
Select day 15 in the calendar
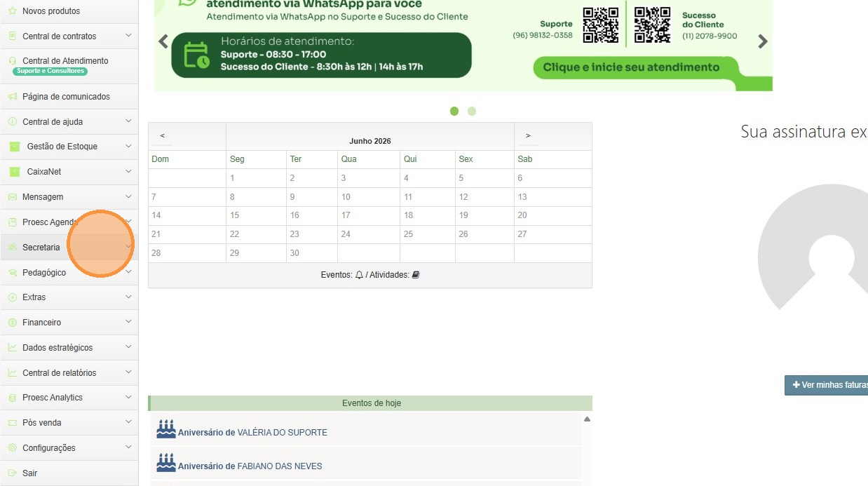[256, 215]
